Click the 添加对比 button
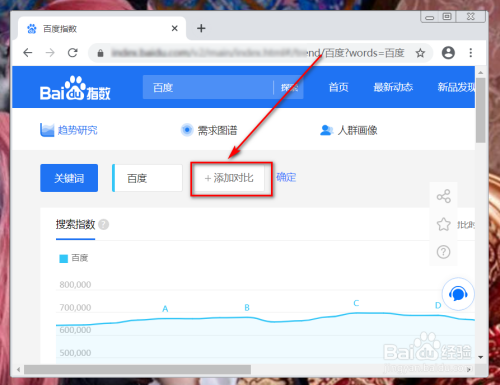500x385 pixels. tap(229, 178)
